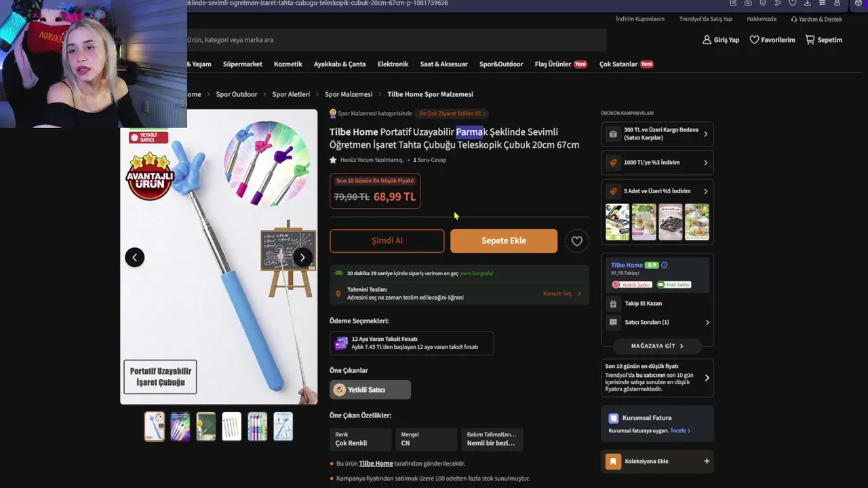Click the Satıcı Soruları chat icon
Viewport: 868px width, 488px height.
tap(613, 323)
